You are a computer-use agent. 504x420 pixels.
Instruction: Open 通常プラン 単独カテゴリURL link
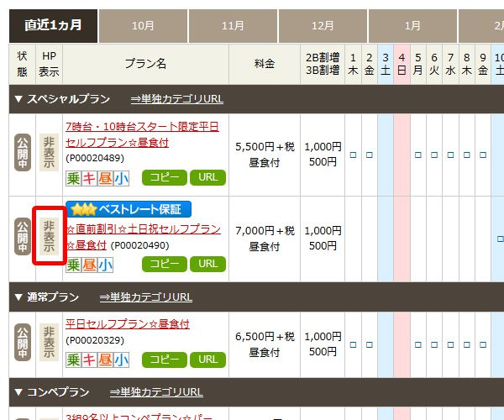click(x=146, y=297)
